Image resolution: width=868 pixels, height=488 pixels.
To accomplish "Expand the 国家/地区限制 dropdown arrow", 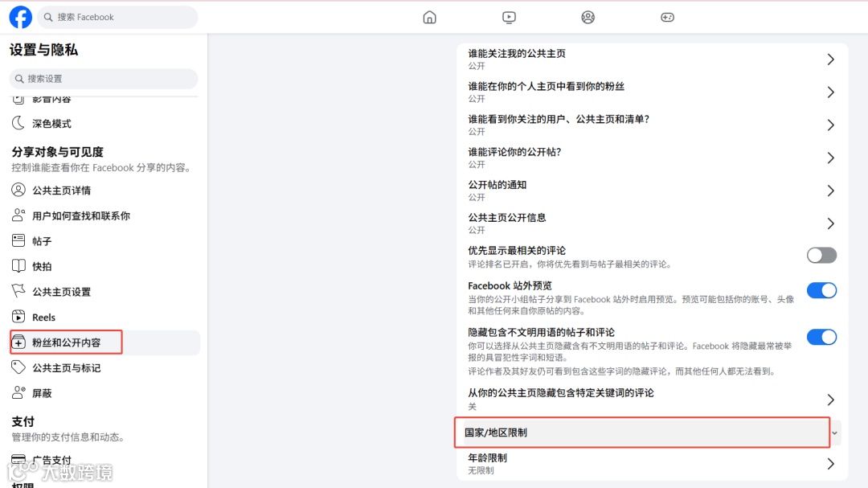I will point(835,433).
